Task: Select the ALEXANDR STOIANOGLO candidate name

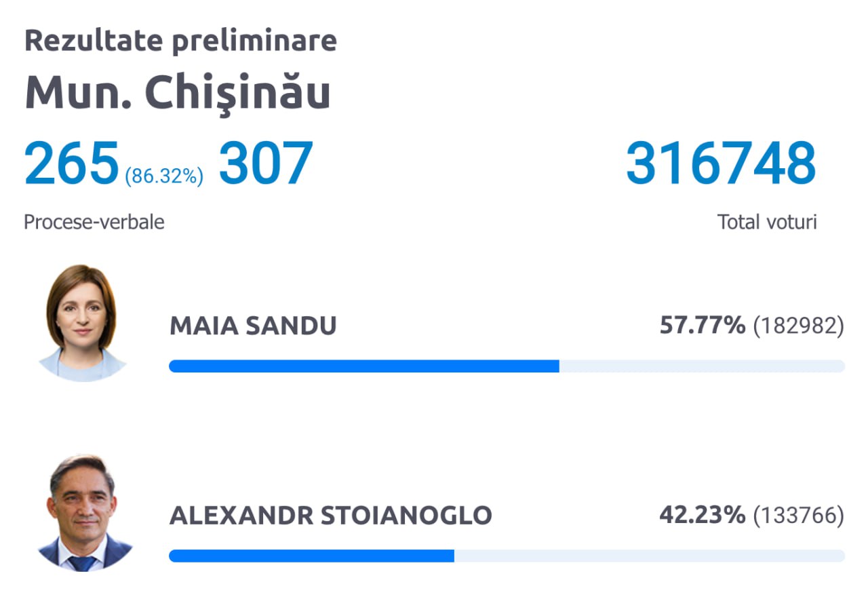Action: [331, 516]
